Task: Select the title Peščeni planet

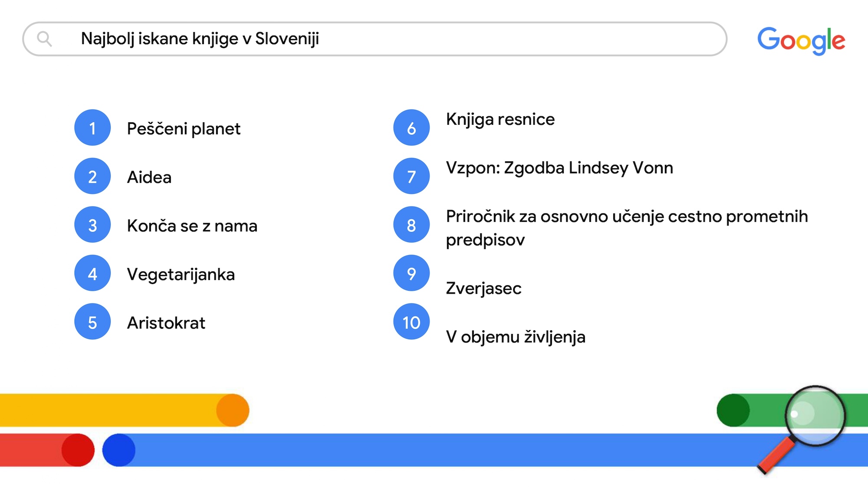Action: (x=184, y=129)
